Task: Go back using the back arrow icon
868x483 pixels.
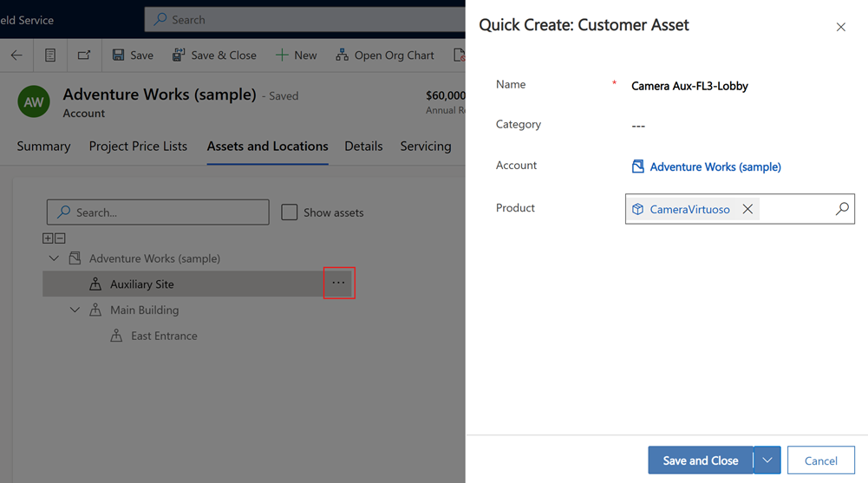Action: 16,55
